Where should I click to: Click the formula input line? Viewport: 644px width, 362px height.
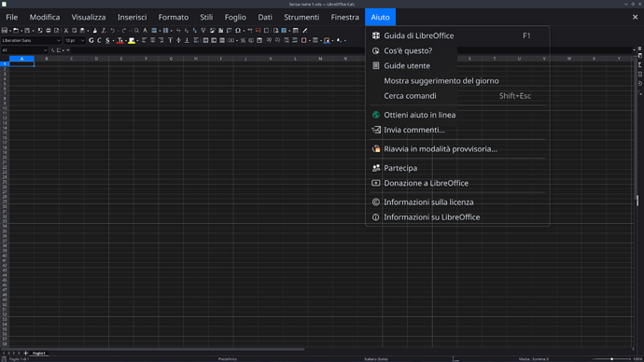pyautogui.click(x=352, y=50)
